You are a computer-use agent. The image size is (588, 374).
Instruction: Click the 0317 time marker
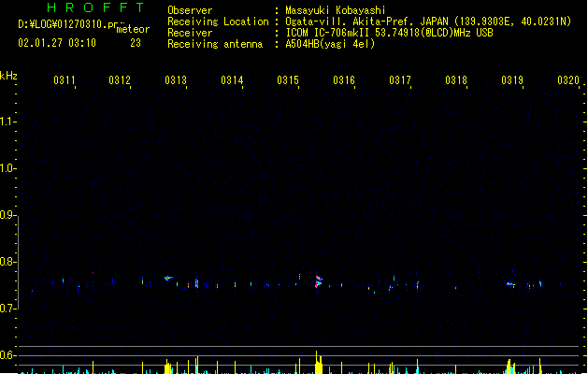click(x=400, y=79)
